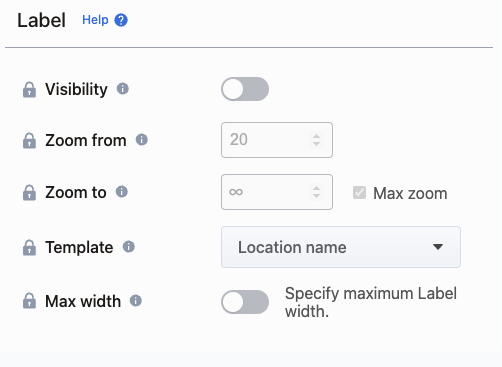
Task: Uncheck the Max zoom checkbox
Action: point(359,193)
